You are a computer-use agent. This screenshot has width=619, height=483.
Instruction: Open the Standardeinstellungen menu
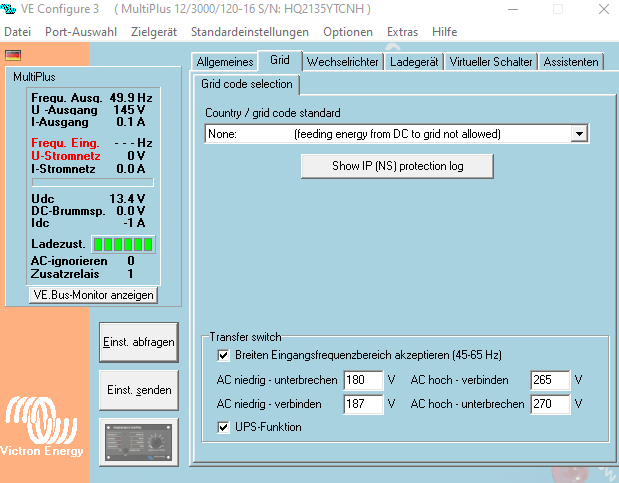click(249, 32)
